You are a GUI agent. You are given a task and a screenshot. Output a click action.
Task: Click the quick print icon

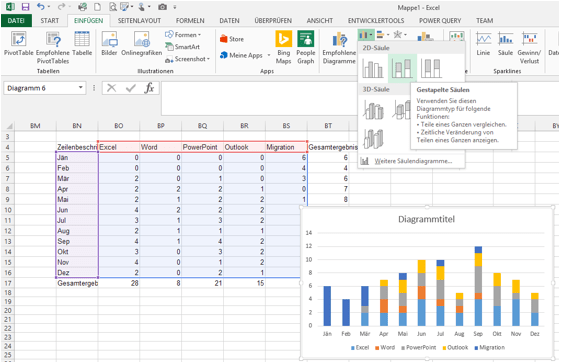tap(82, 7)
